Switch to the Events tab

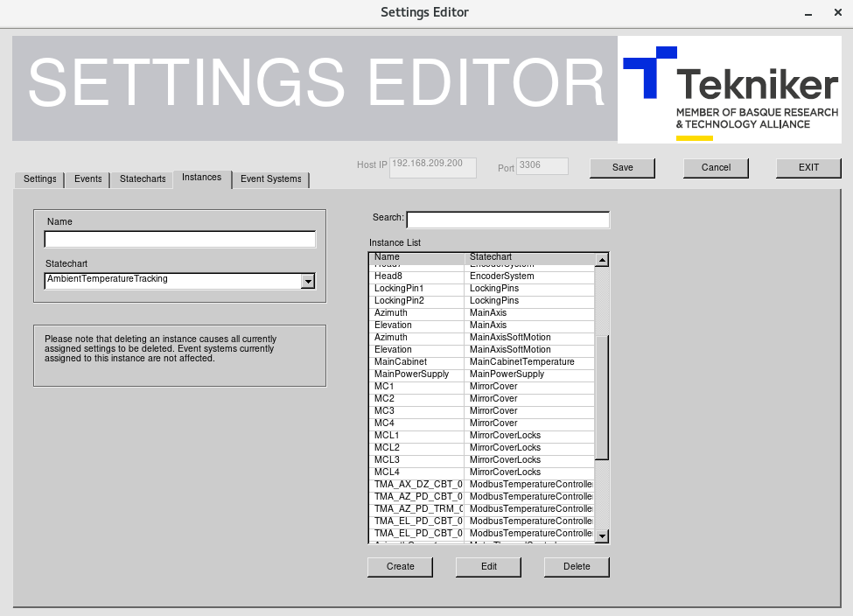pyautogui.click(x=87, y=179)
